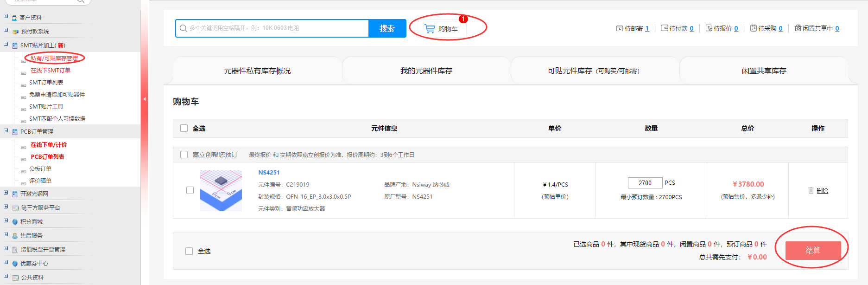Screen dimensions: 868x285
Task: Collapse the SMT贴片加工 tree node
Action: (x=6, y=45)
